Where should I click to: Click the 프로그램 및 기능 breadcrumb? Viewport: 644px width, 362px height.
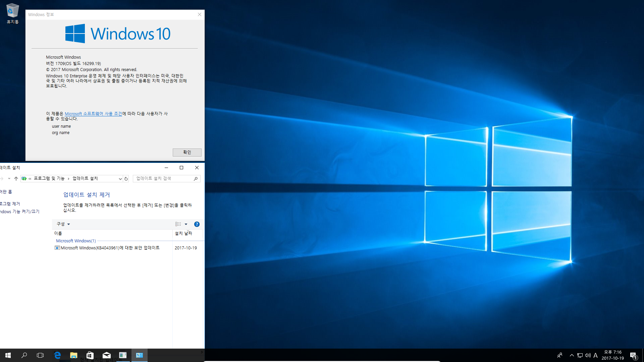click(49, 178)
